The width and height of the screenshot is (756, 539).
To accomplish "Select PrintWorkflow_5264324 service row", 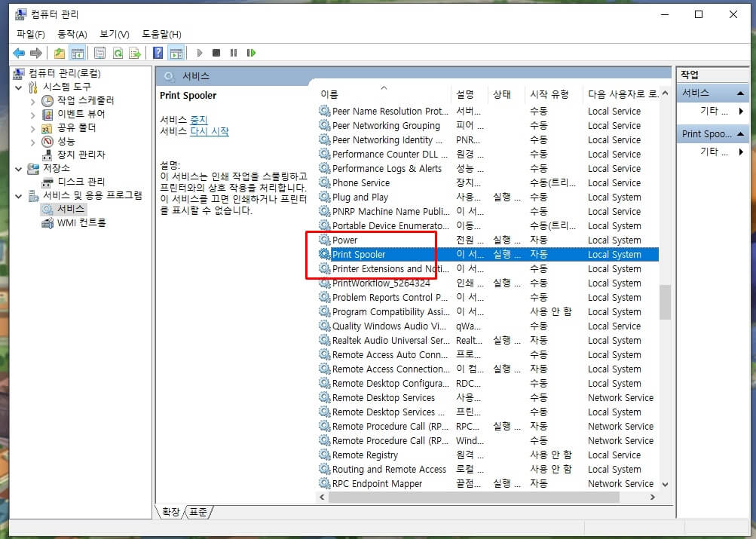I will pyautogui.click(x=488, y=283).
